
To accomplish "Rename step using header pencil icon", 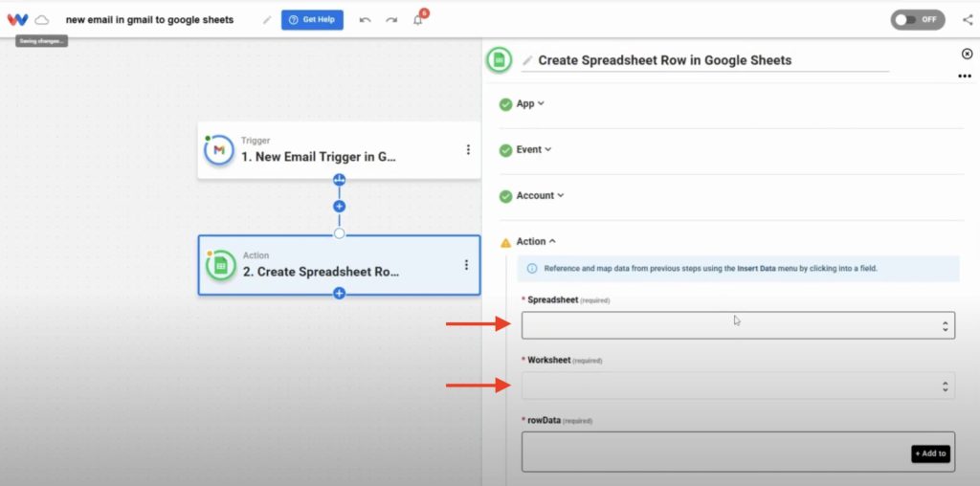I will click(x=527, y=60).
